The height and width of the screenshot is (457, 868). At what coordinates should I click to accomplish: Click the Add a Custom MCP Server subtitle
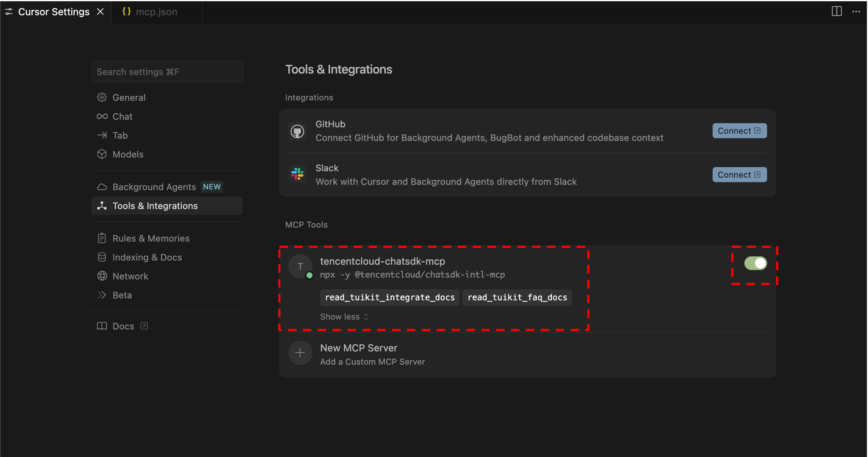coord(372,361)
